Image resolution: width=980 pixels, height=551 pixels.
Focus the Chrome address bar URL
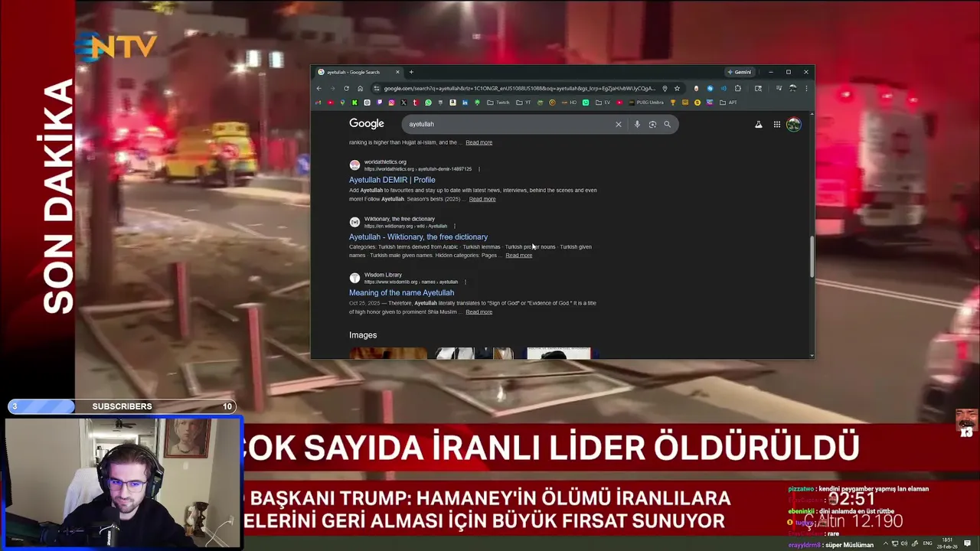pos(519,89)
